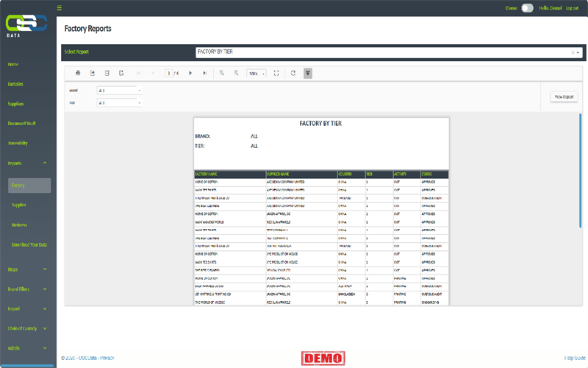This screenshot has height=368, width=588.
Task: Click the hamburger menu icon in top bar
Action: 60,8
